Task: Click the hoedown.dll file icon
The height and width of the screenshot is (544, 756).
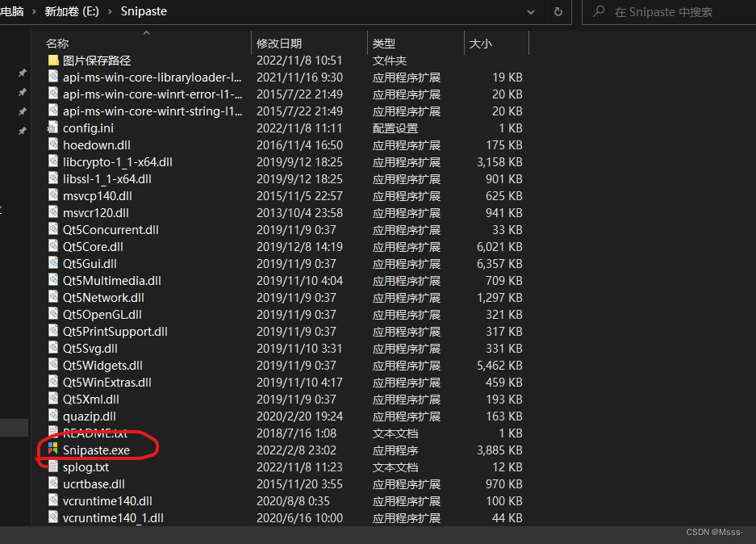Action: (x=53, y=144)
